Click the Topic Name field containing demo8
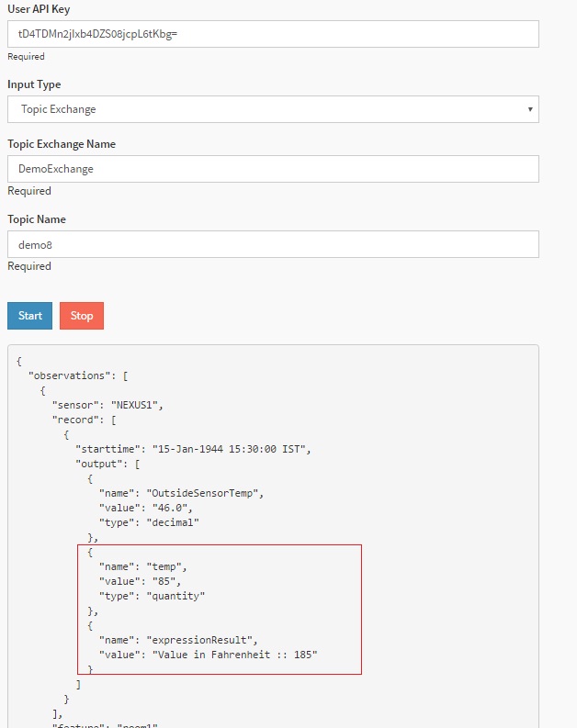Viewport: 577px width, 728px height. 273,244
